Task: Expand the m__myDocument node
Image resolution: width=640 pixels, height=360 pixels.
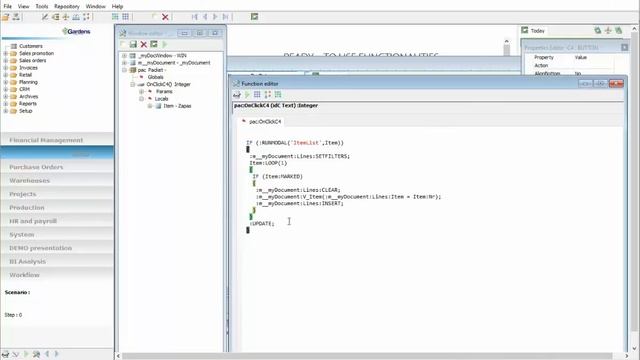Action: 124,63
